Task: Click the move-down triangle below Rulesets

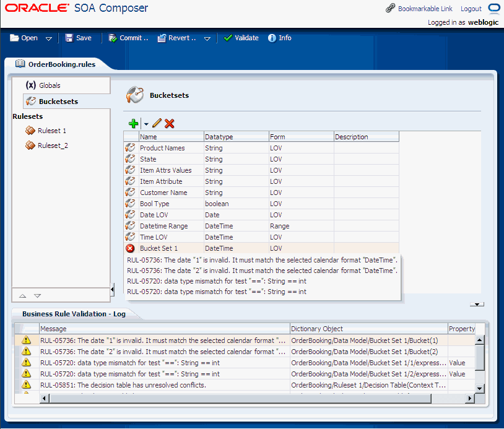Action: [37, 296]
